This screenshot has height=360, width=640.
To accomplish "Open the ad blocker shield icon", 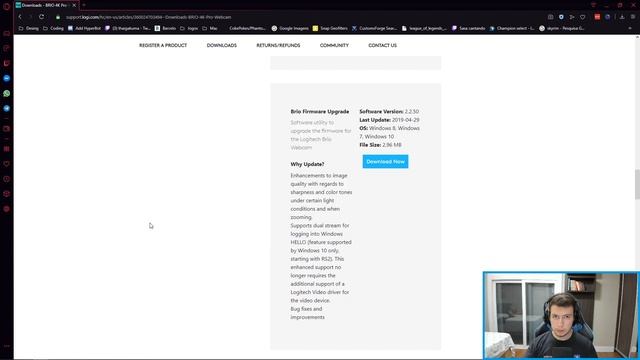I will [x=561, y=17].
